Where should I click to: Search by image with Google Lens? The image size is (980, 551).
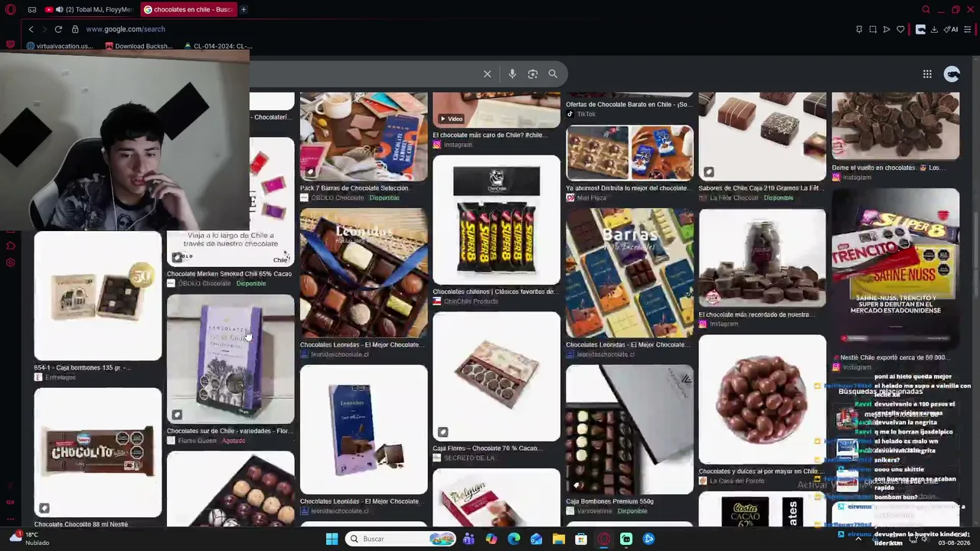[533, 73]
